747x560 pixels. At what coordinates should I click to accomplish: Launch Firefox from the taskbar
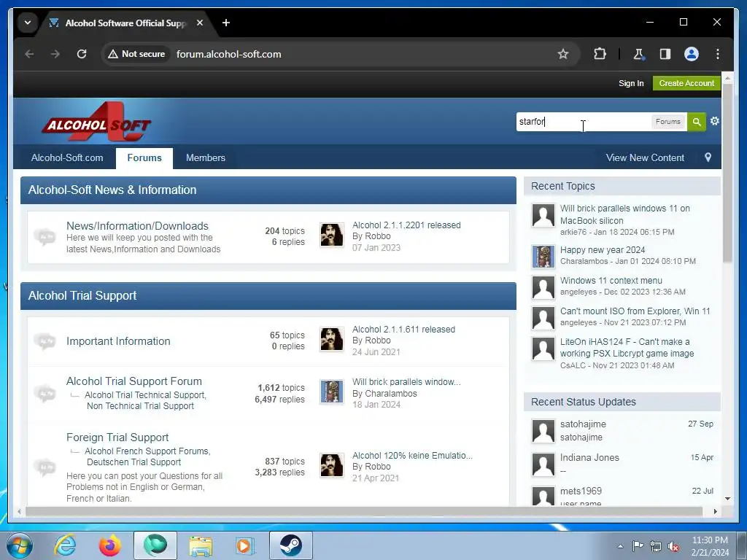click(110, 545)
